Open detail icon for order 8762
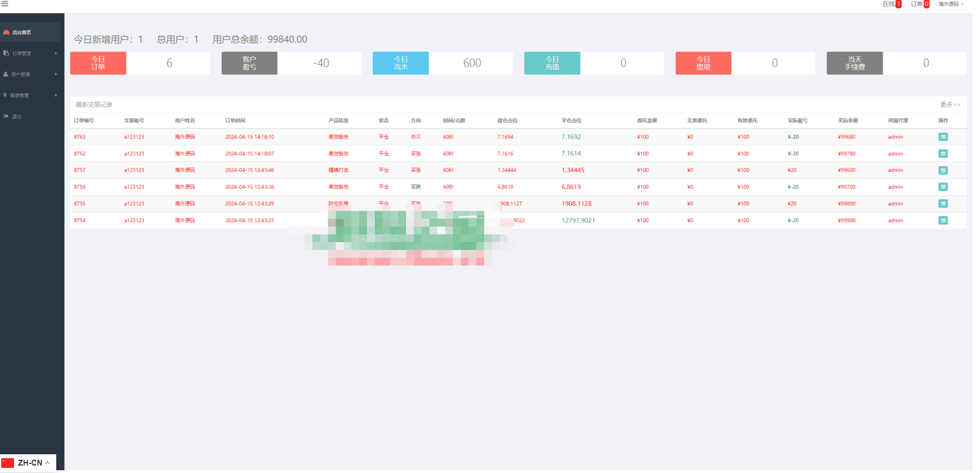 (x=943, y=154)
